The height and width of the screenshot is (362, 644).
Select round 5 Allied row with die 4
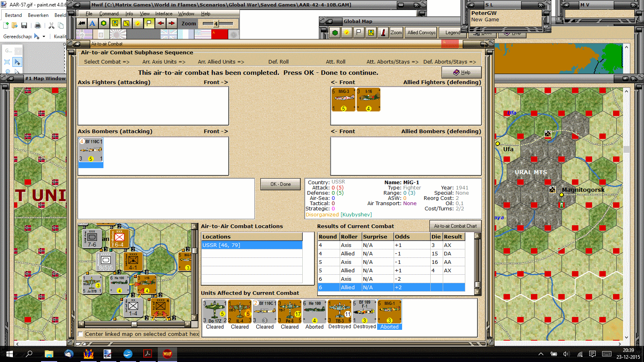(x=391, y=271)
